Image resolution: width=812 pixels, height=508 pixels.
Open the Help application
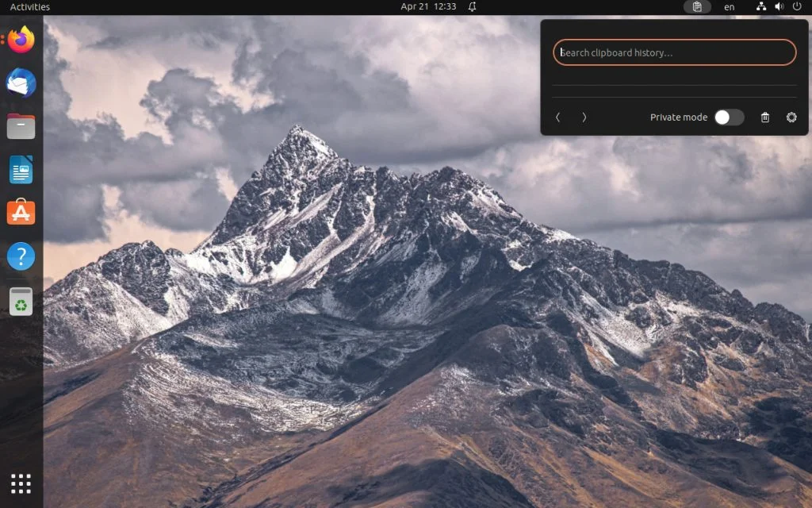(20, 256)
